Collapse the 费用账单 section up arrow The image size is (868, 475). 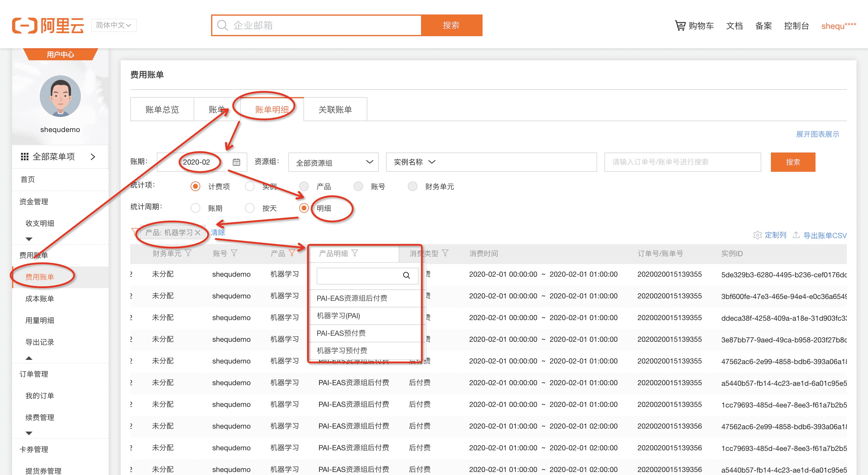(29, 358)
